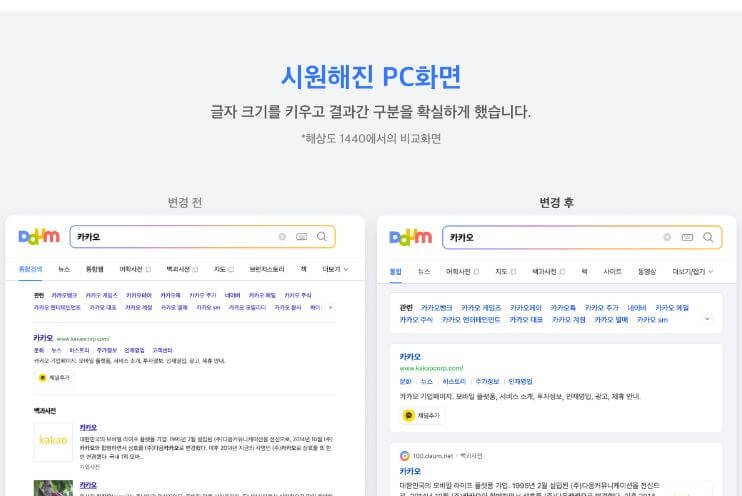Click the 100.daum.net favicon in 변경 후
742x496 pixels.
point(405,456)
